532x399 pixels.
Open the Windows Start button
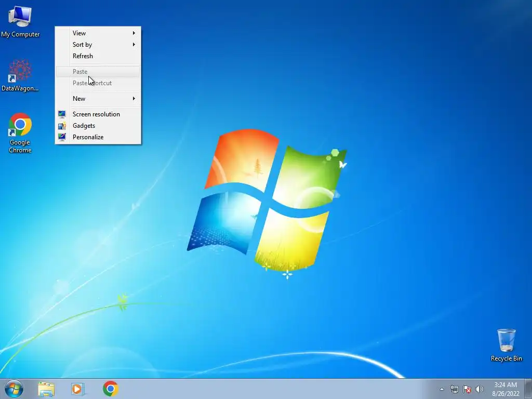pyautogui.click(x=14, y=389)
